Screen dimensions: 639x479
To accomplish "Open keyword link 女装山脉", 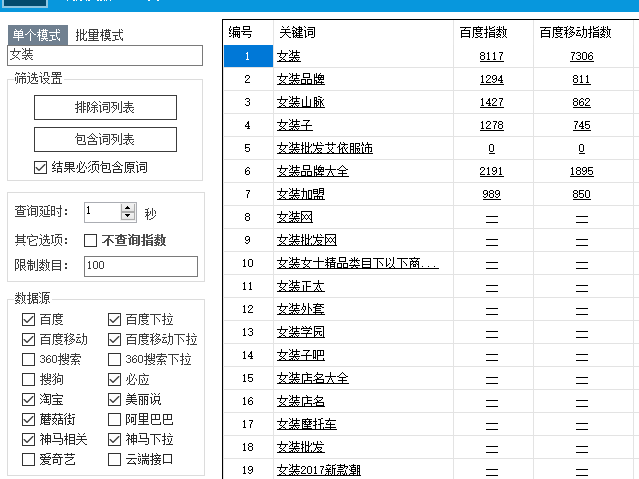I will 301,102.
